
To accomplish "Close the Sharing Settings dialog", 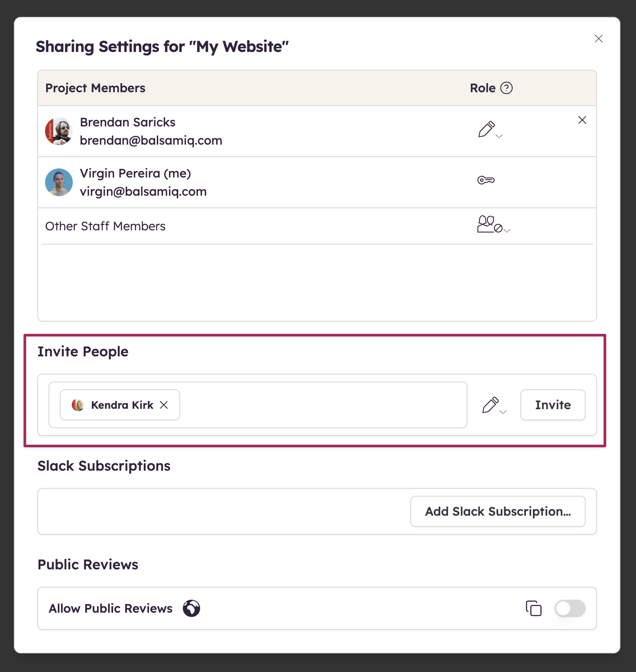I will pos(598,39).
